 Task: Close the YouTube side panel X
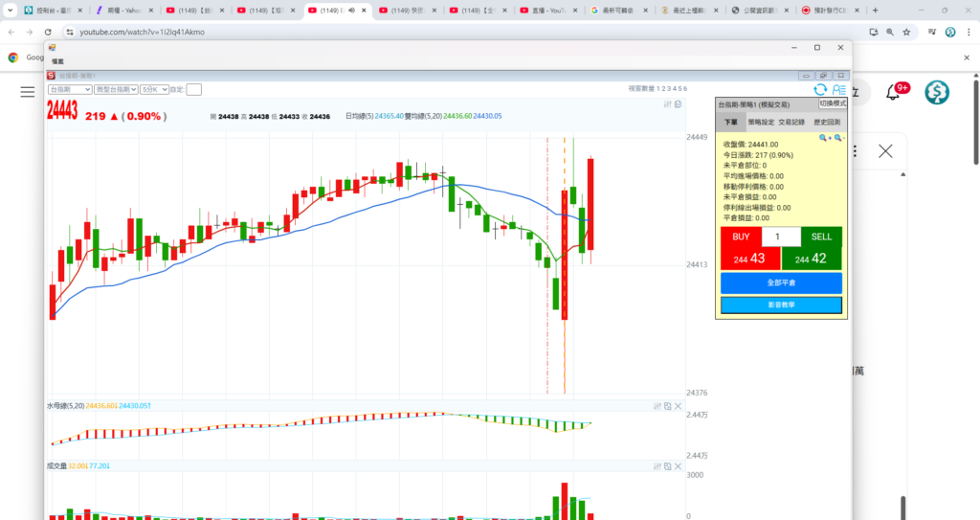(885, 150)
